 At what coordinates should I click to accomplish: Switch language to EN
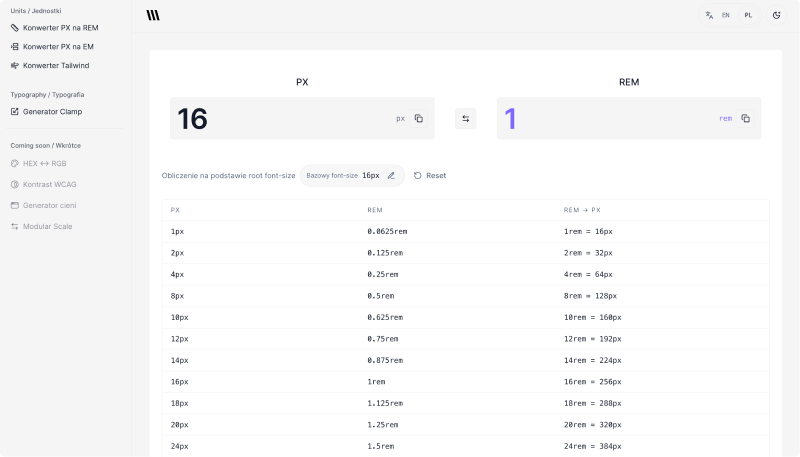coord(726,15)
